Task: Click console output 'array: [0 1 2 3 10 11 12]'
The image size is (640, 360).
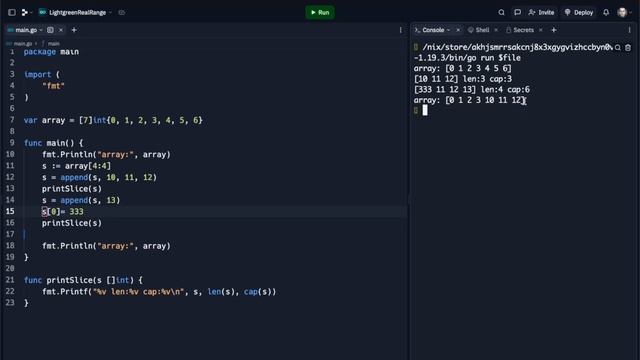Action: [469, 100]
